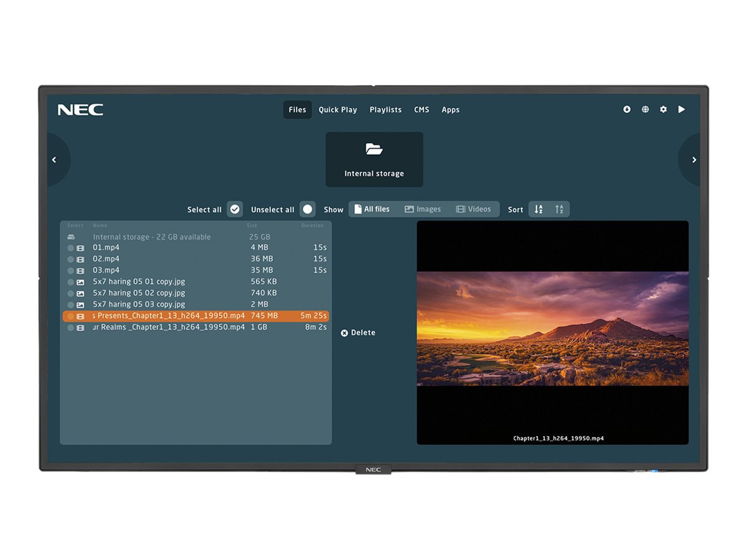Open the settings gear icon
The image size is (747, 560).
click(x=664, y=110)
